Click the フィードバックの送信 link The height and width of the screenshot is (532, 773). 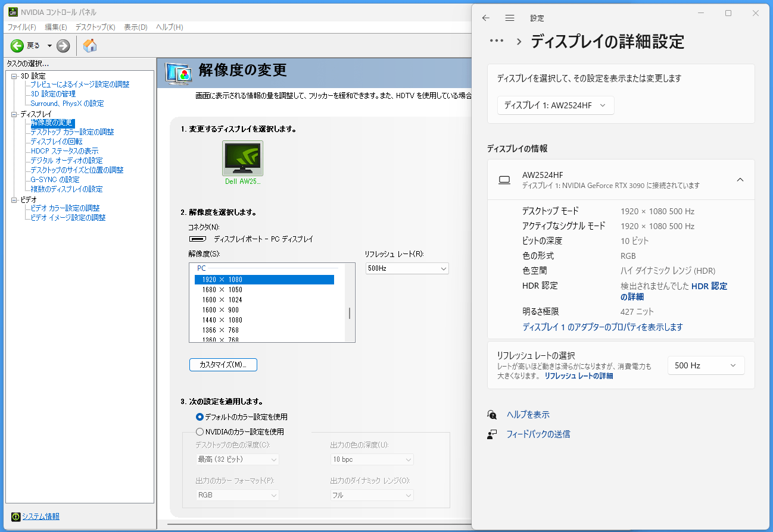click(x=538, y=434)
